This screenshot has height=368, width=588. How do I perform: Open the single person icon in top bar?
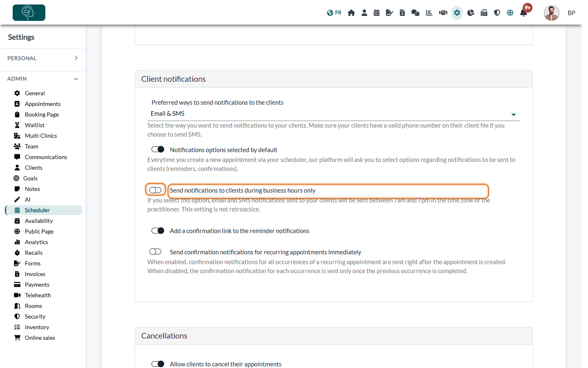pyautogui.click(x=364, y=13)
